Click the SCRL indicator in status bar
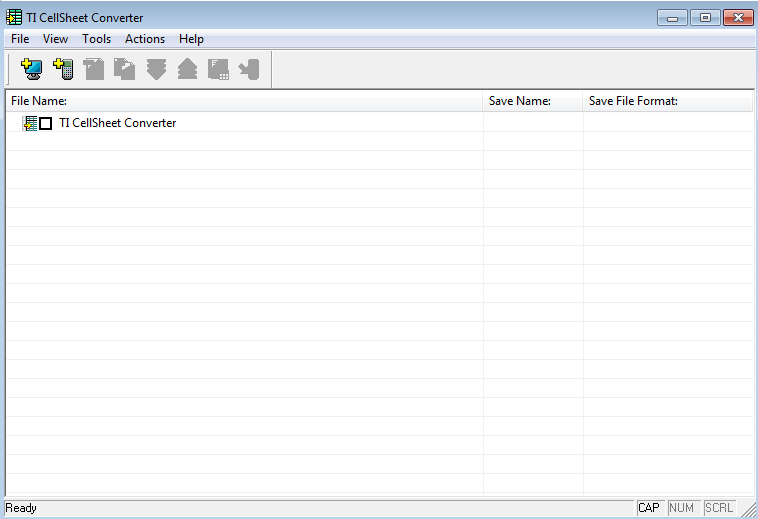 [x=719, y=508]
